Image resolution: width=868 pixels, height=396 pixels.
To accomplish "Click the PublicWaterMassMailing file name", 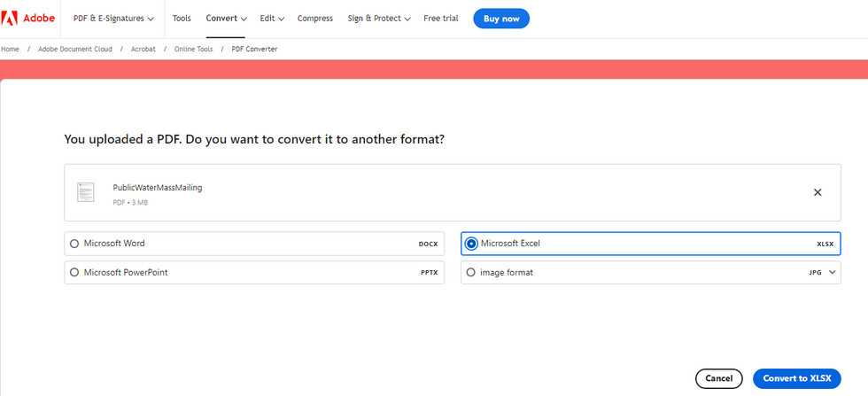I will click(158, 187).
